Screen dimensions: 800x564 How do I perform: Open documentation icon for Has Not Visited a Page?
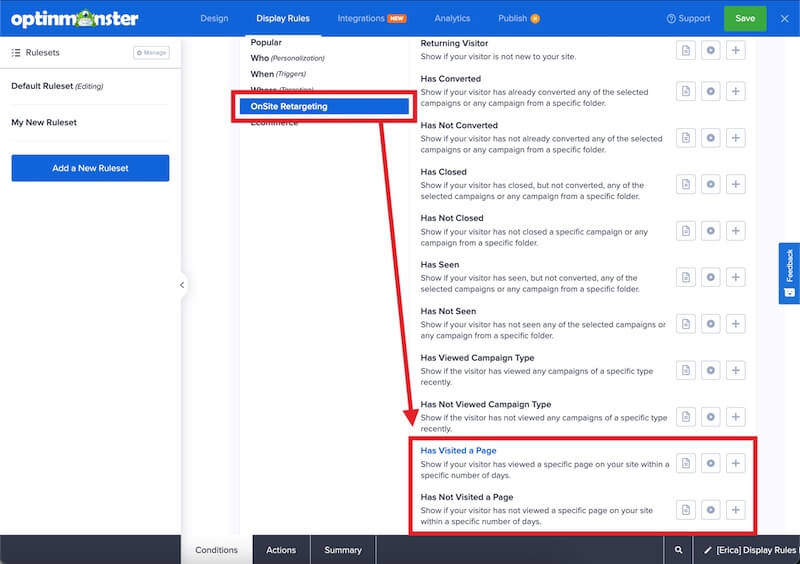[x=686, y=510]
